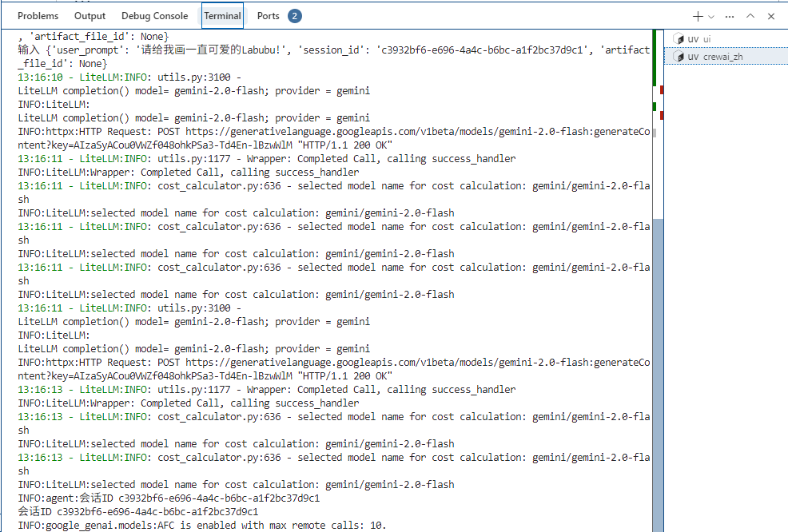Switch to the Problems tab
The image size is (788, 532).
coord(38,16)
